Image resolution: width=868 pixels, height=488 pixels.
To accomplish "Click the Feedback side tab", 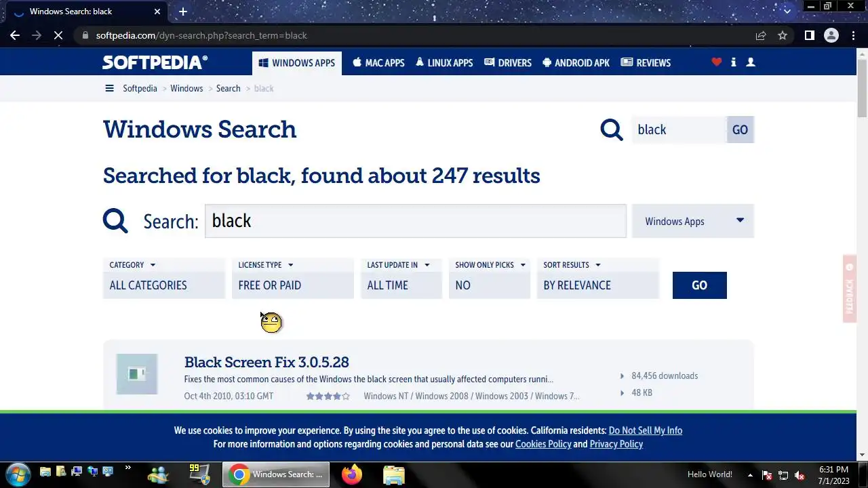I will point(849,289).
